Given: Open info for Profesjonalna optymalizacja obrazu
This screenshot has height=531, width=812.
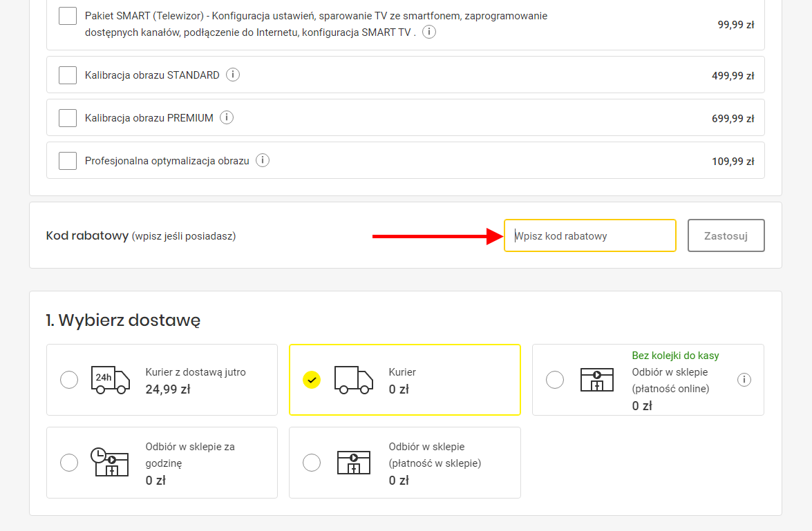Looking at the screenshot, I should tap(263, 160).
